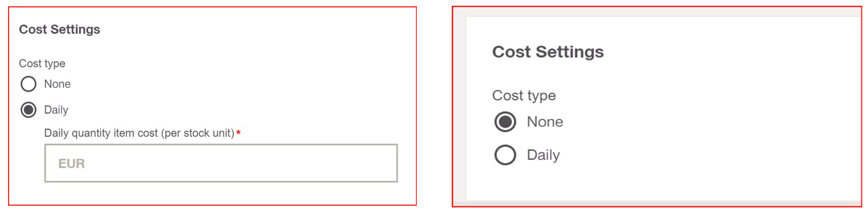Click the '(per stock unit)' text in label
The width and height of the screenshot is (868, 212).
[198, 133]
